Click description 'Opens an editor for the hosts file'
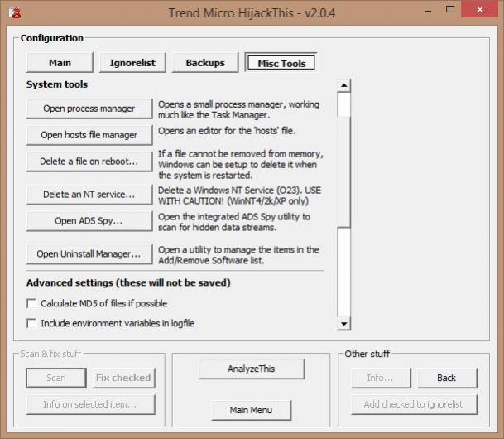This screenshot has height=439, width=504. point(227,131)
